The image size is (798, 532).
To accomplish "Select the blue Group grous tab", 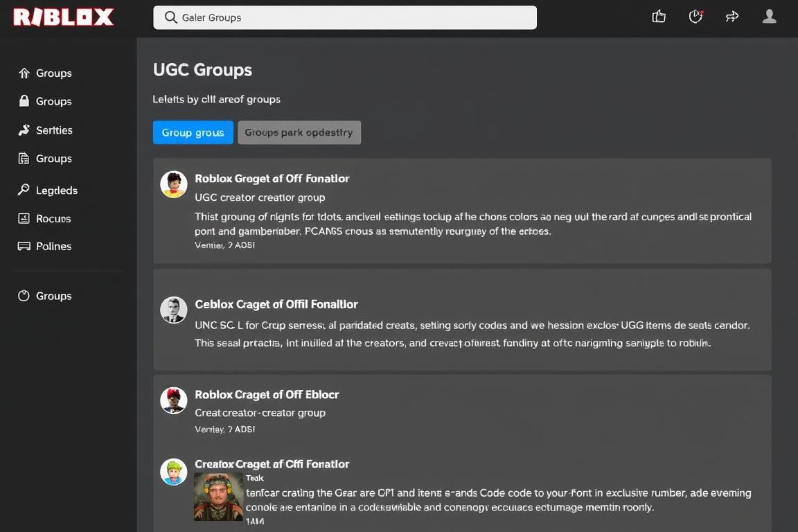I will (193, 132).
